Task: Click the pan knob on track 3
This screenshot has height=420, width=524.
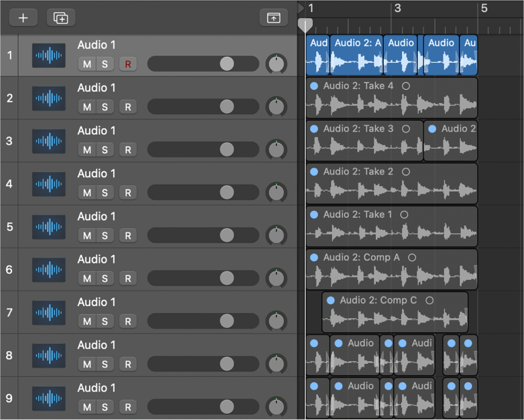Action: (276, 150)
